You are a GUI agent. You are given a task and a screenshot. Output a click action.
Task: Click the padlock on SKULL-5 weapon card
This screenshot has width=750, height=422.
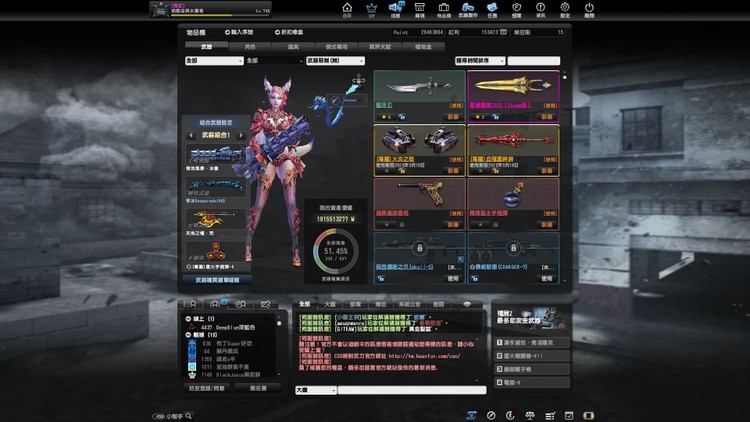(419, 248)
